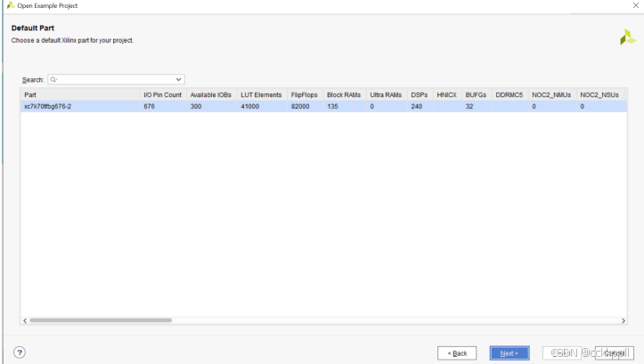The width and height of the screenshot is (644, 364).
Task: Select part xc7k70tfbg676-2 row
Action: coord(323,106)
